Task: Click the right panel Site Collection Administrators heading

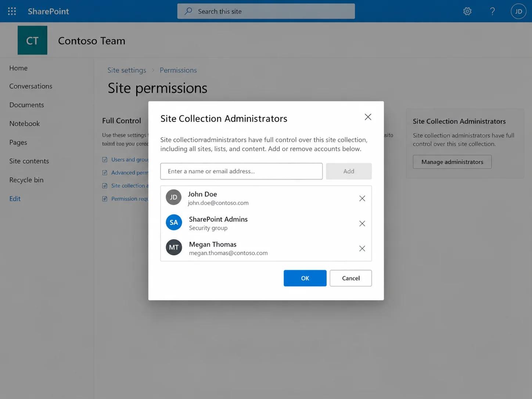Action: [x=459, y=121]
